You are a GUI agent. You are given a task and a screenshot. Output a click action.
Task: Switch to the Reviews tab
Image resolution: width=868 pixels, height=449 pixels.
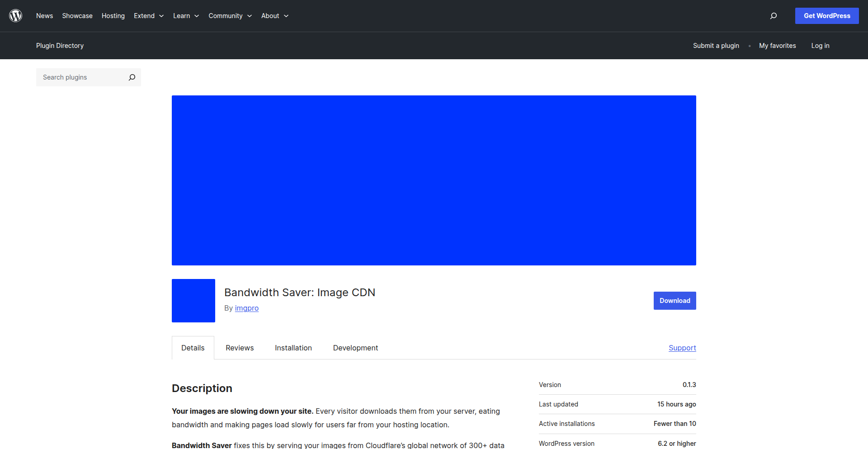pos(240,348)
